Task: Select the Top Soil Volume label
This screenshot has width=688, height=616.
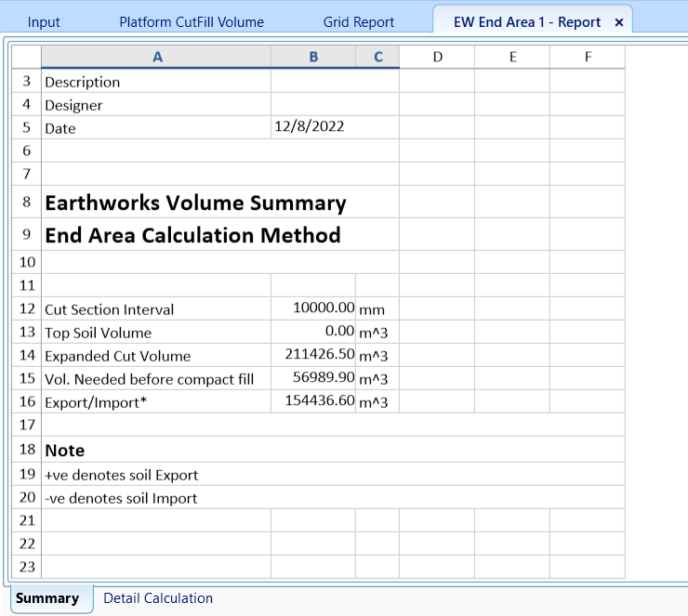Action: (x=156, y=332)
